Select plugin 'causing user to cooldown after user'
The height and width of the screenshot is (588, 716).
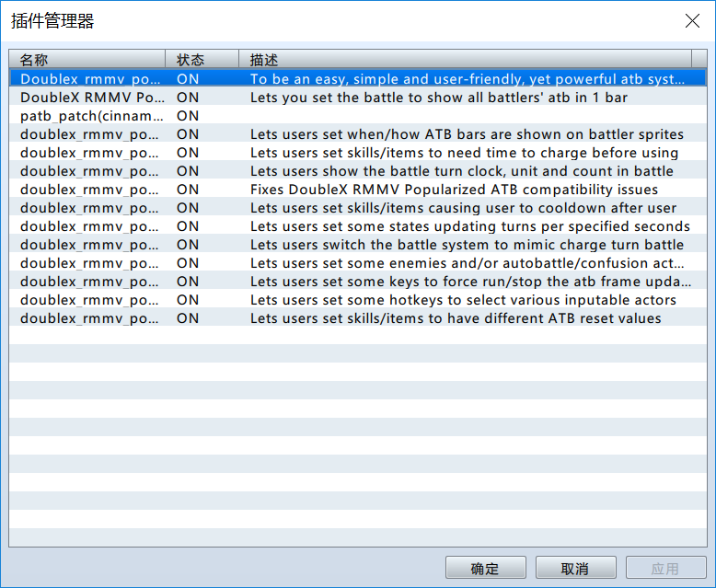click(358, 208)
